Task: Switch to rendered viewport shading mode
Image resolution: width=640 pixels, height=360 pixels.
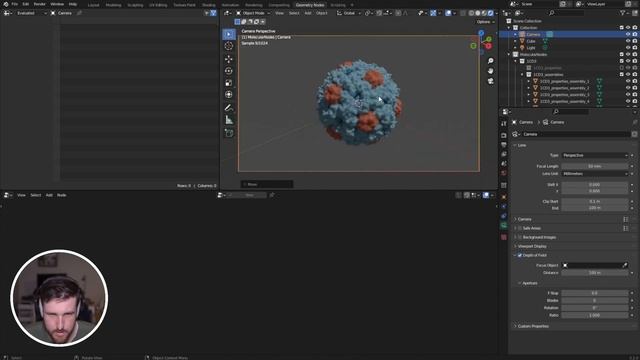Action: [x=491, y=13]
